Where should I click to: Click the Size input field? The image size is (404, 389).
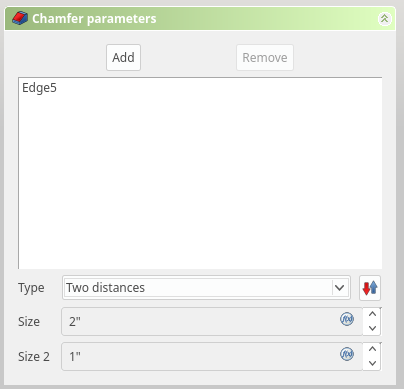coord(212,321)
